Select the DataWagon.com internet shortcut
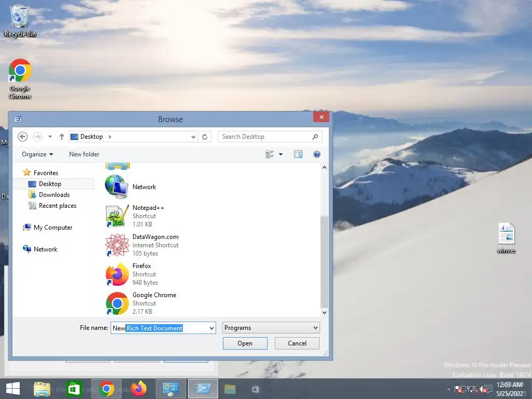Screen dimensions: 532x399 142,245
